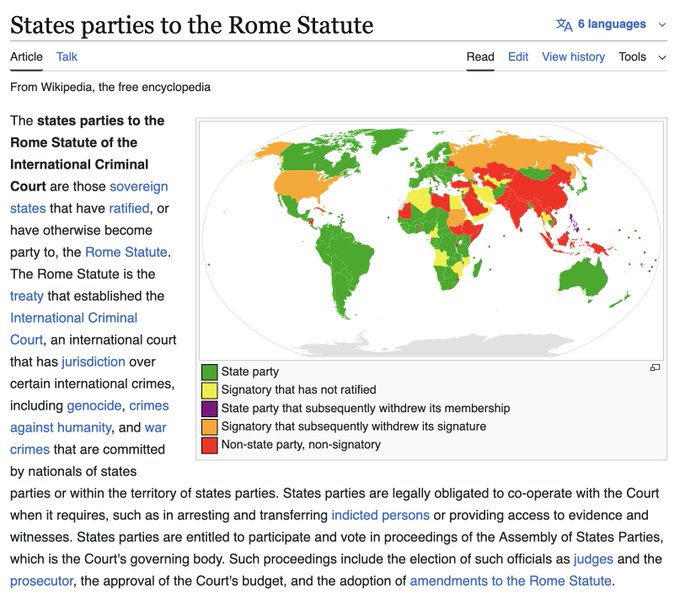This screenshot has height=601, width=680.
Task: Click the green State party legend swatch
Action: click(209, 372)
